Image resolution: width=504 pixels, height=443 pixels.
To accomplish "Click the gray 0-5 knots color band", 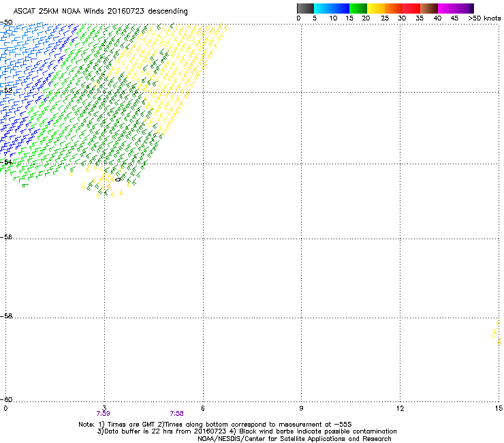I will pyautogui.click(x=305, y=8).
